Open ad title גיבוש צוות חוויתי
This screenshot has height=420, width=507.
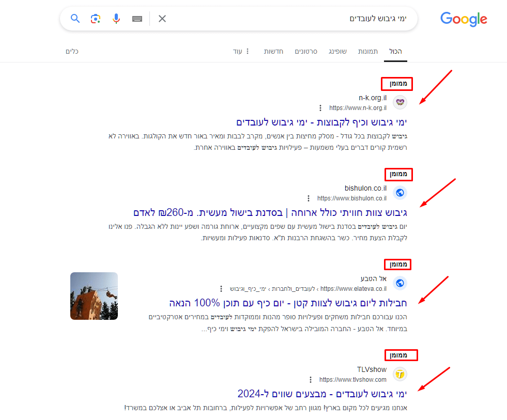270,213
